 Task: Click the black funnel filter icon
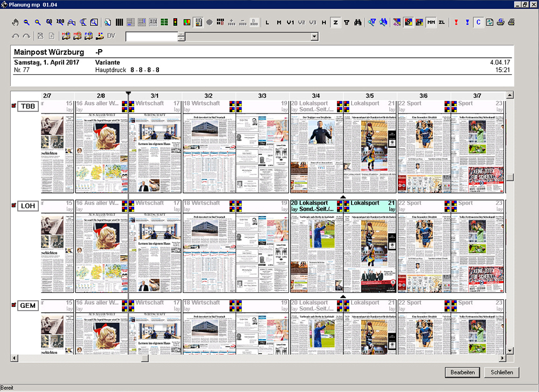(x=347, y=22)
